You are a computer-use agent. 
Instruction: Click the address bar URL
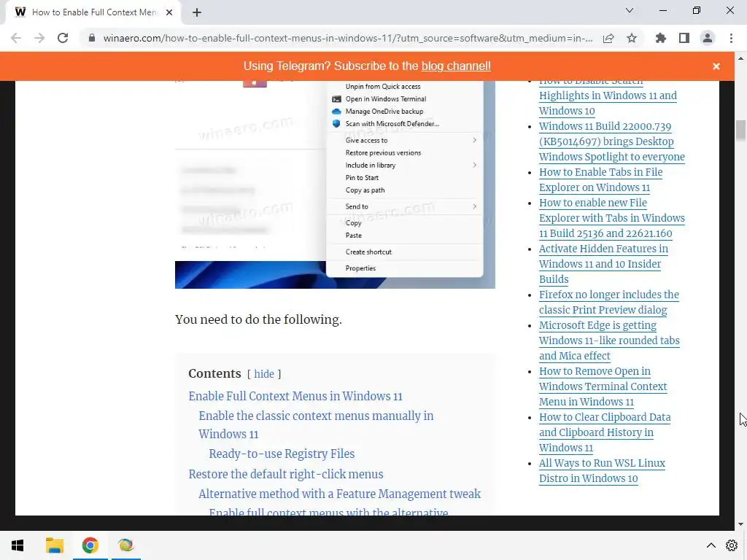pyautogui.click(x=348, y=38)
